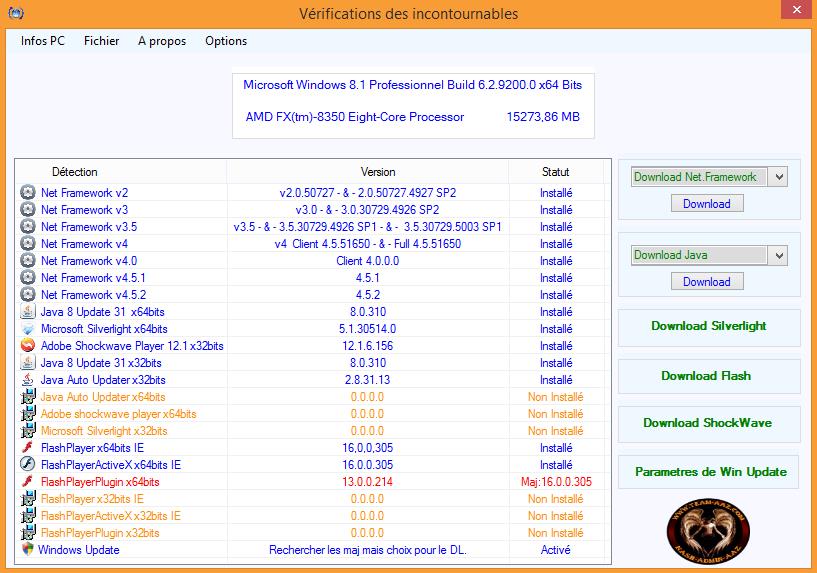This screenshot has width=817, height=573.
Task: Click the Activé status of Windows Update
Action: pos(555,550)
